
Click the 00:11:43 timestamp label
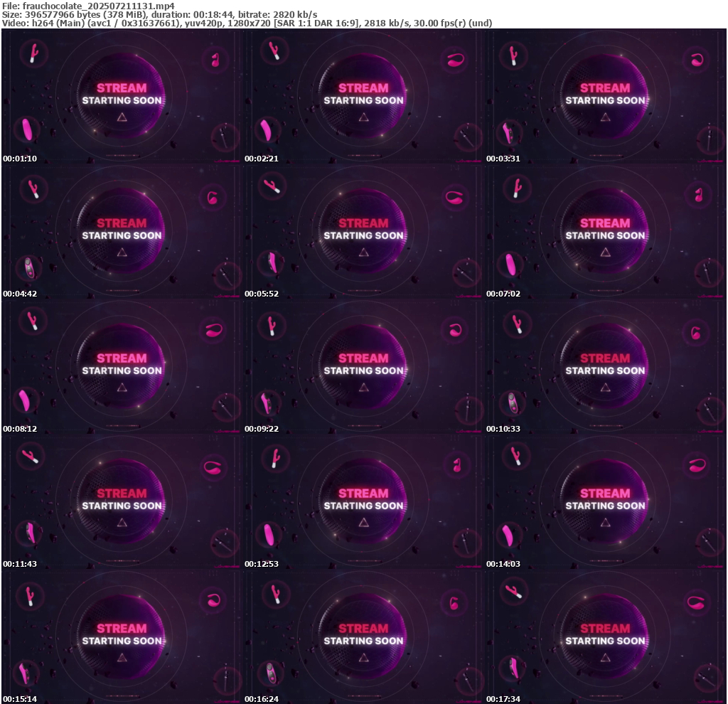[x=20, y=564]
